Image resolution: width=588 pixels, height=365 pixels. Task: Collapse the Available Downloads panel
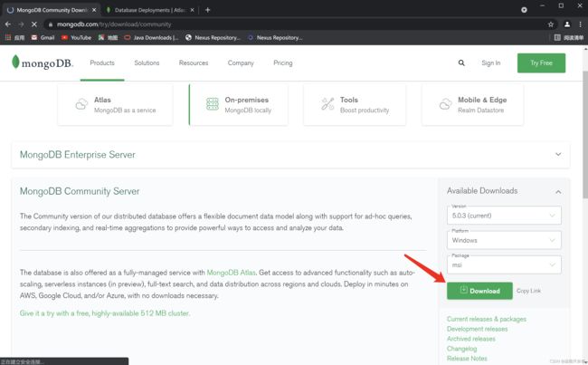pyautogui.click(x=558, y=191)
